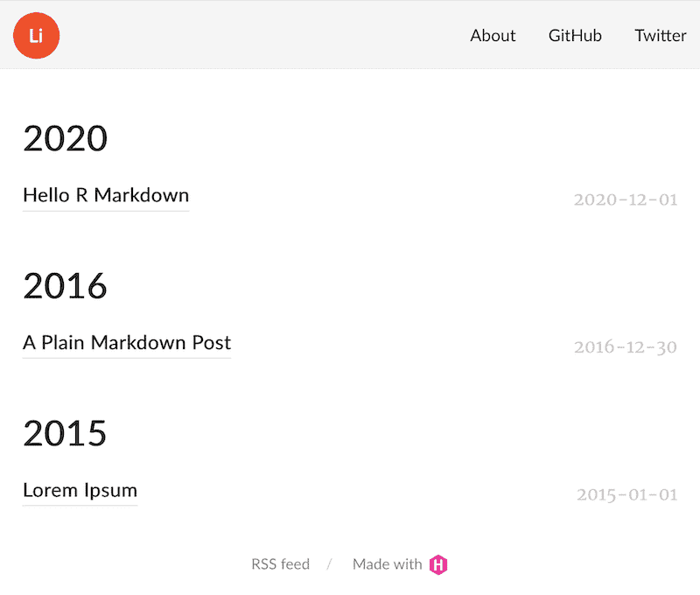Subscribe via the RSS feed link
The width and height of the screenshot is (700, 595).
280,564
